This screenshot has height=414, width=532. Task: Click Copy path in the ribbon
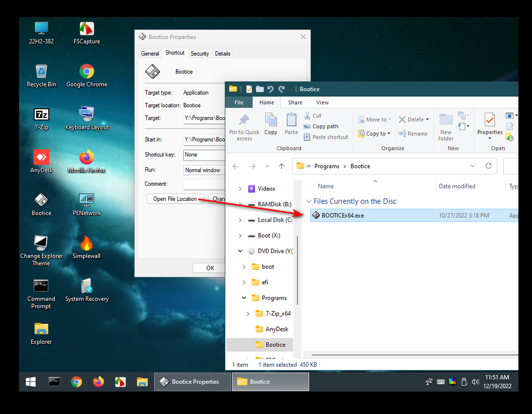coord(321,126)
